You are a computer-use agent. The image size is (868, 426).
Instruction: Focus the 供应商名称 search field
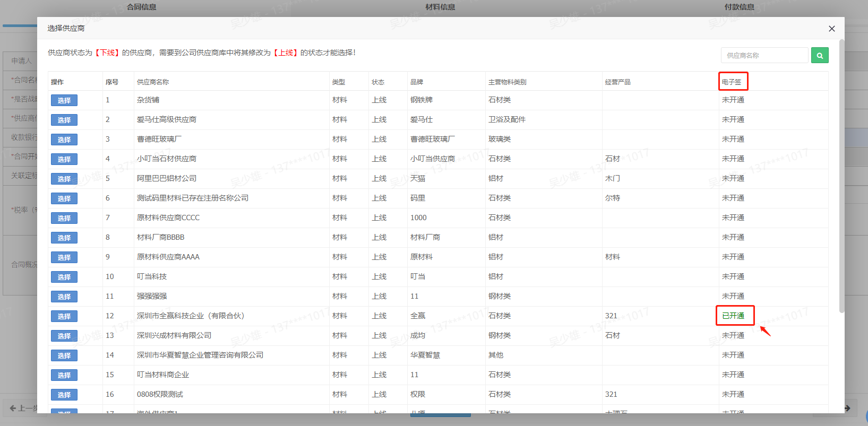click(x=764, y=55)
